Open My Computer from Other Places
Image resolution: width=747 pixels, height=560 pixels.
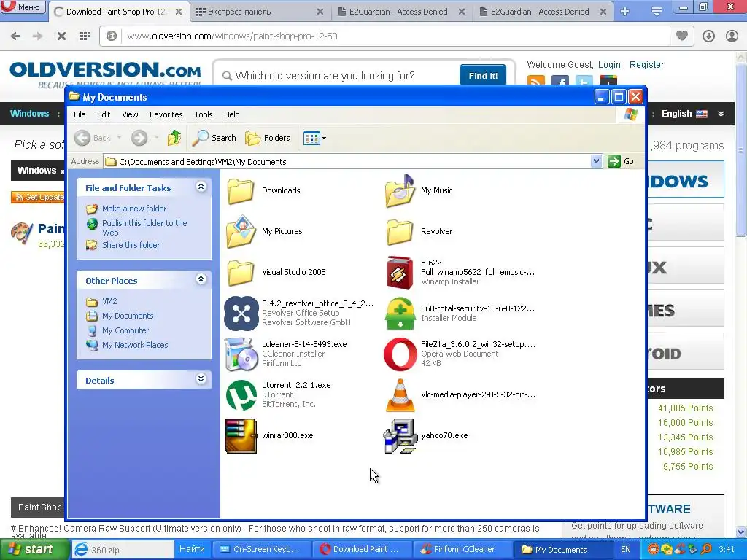125,330
